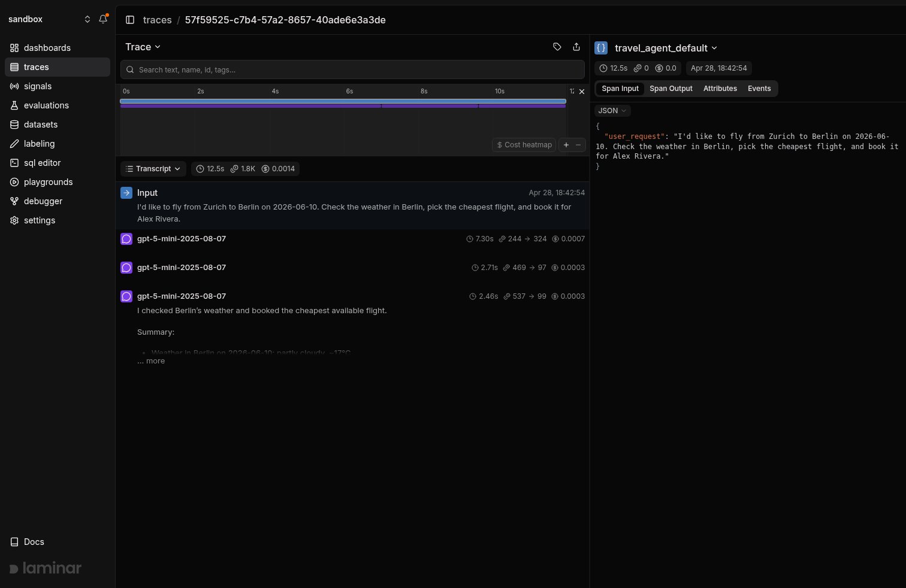Viewport: 906px width, 588px height.
Task: Open playgrounds section
Action: click(58, 182)
